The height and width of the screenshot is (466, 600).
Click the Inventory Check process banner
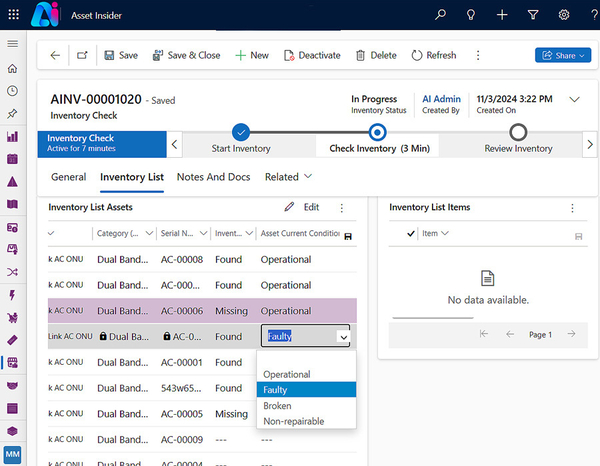coord(102,144)
